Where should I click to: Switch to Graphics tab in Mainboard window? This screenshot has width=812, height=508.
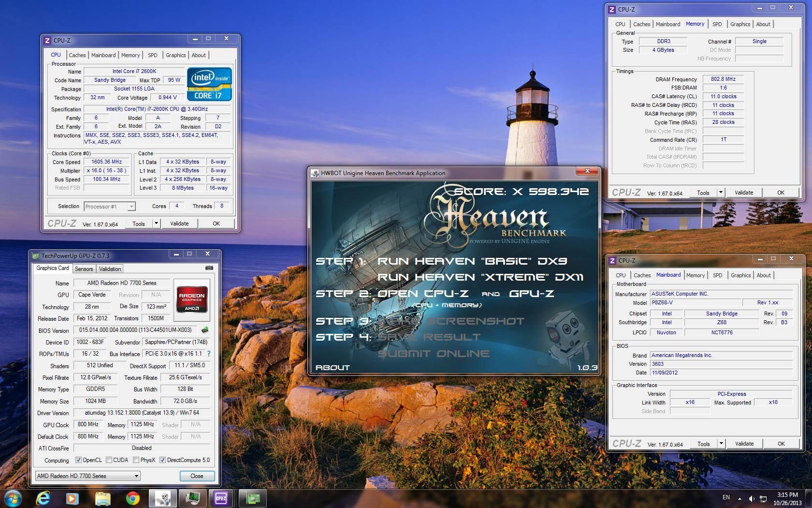tap(740, 275)
